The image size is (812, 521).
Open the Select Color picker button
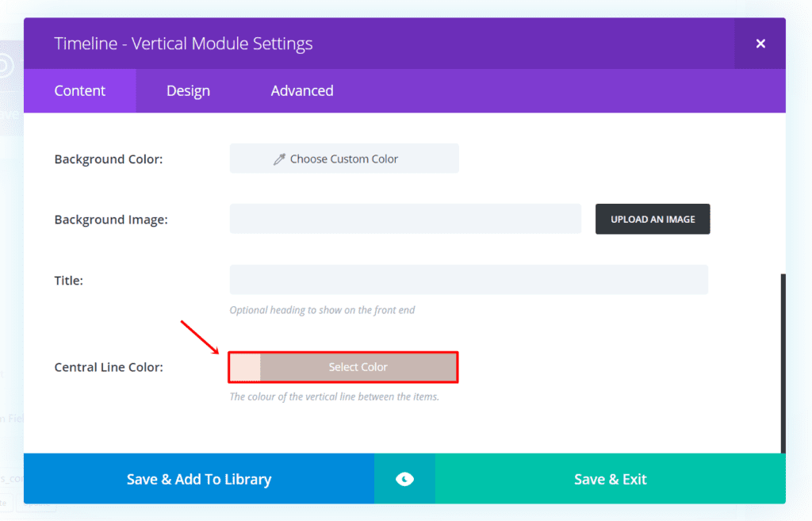pyautogui.click(x=358, y=367)
